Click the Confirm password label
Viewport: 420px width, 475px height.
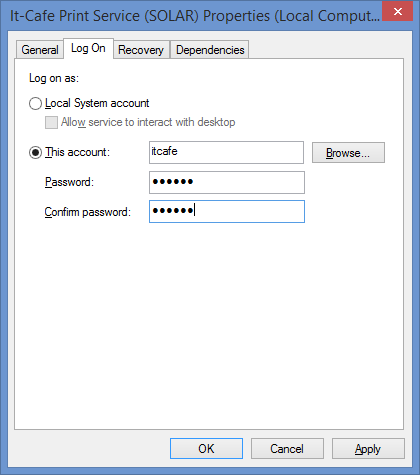tap(88, 212)
